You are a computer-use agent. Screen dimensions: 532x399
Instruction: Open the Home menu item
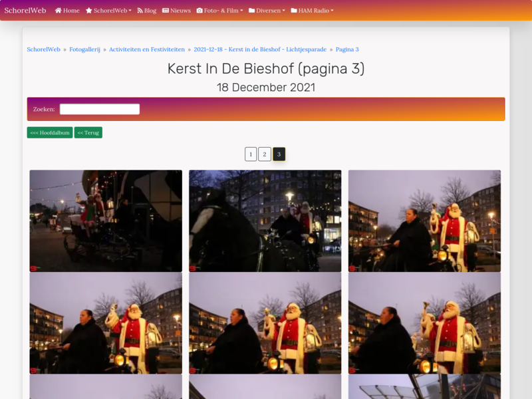click(67, 11)
